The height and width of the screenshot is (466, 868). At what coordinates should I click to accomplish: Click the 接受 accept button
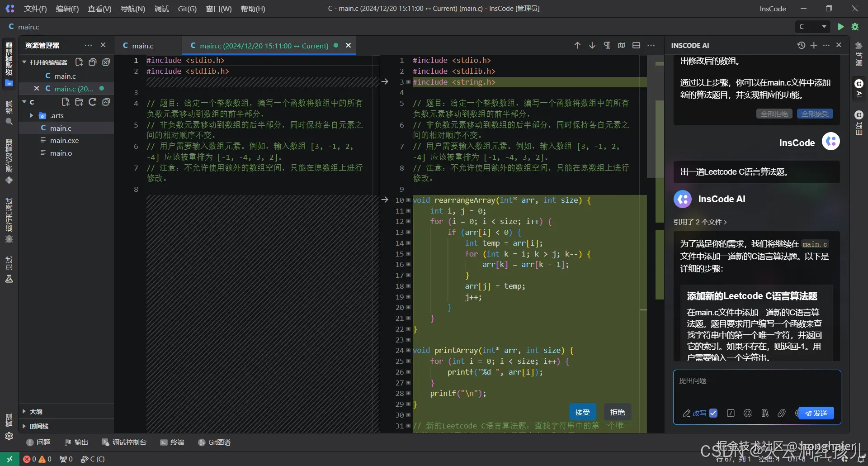click(582, 412)
